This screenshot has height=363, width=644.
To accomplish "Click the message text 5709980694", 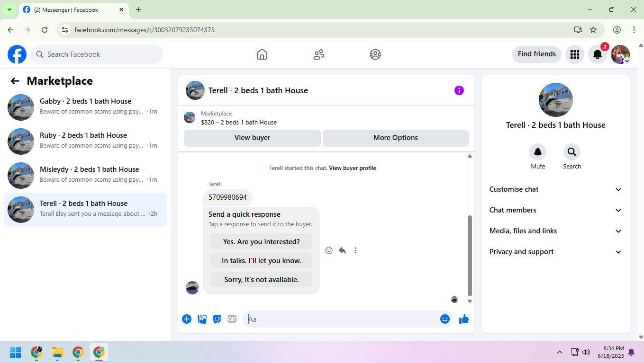I will (x=227, y=197).
